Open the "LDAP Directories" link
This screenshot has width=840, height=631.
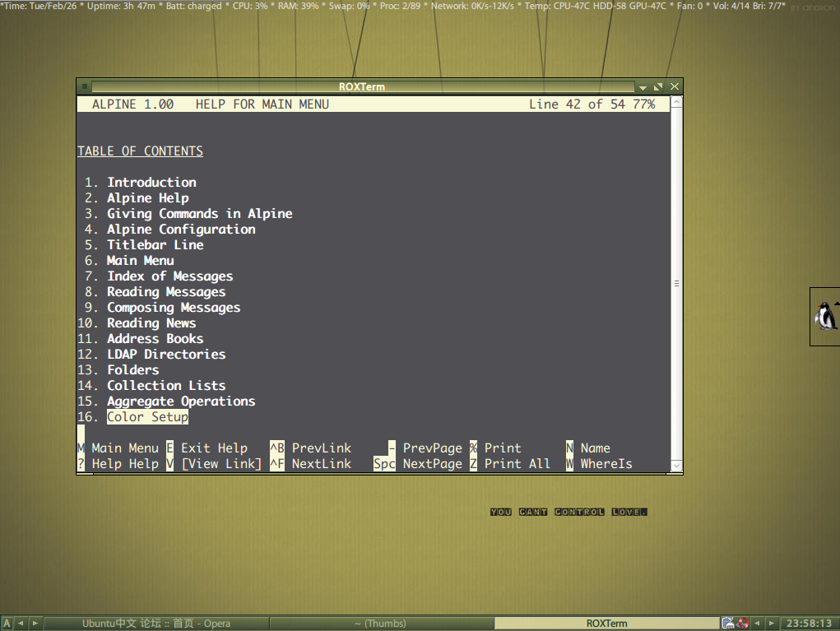pyautogui.click(x=166, y=354)
